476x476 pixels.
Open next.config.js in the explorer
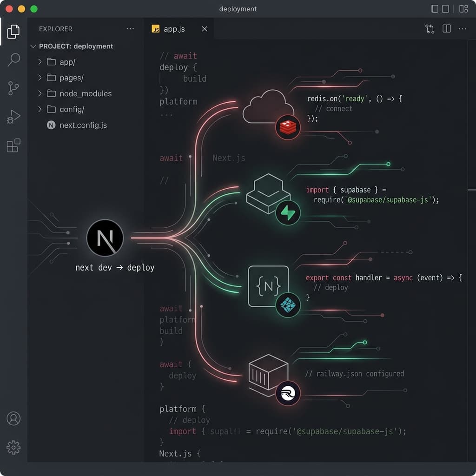[x=86, y=125]
